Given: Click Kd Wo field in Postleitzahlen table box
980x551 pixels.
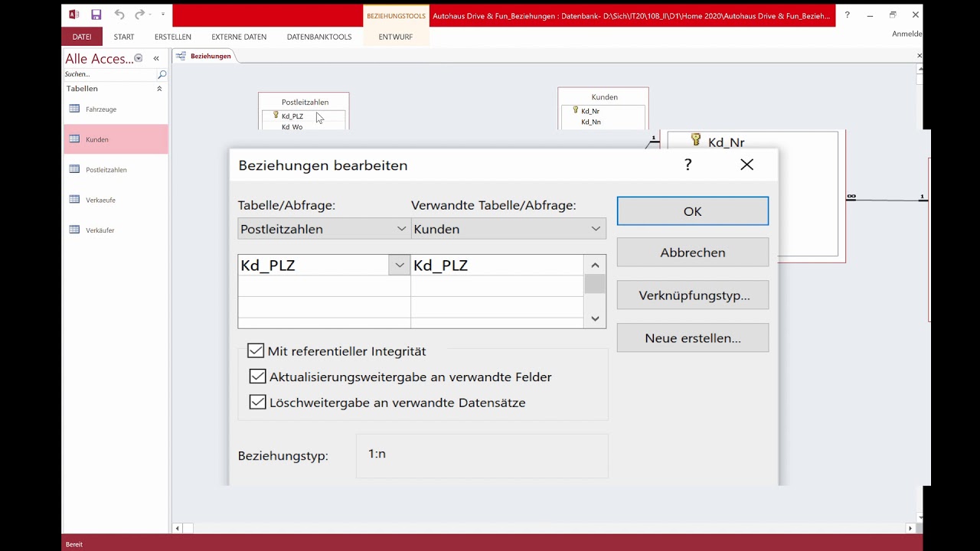Looking at the screenshot, I should (x=292, y=127).
